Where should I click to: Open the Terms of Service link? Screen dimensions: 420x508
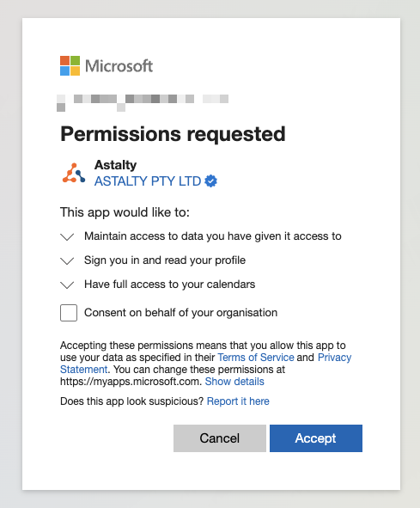click(x=256, y=358)
